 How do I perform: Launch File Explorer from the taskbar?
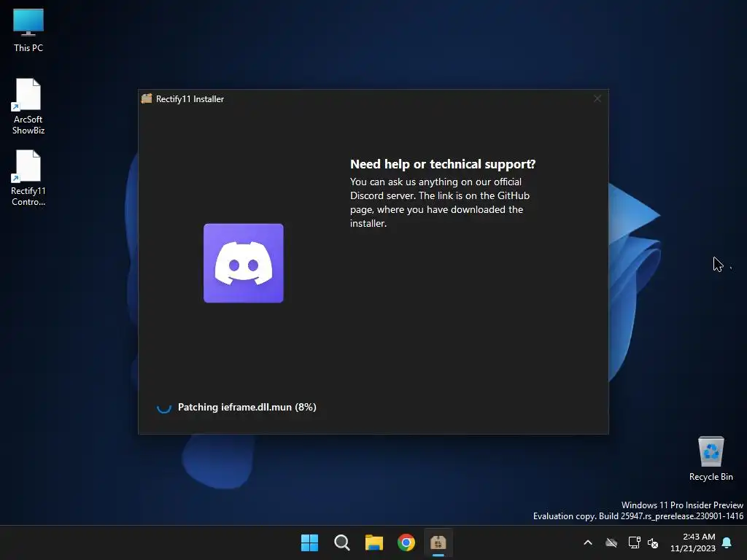point(374,542)
